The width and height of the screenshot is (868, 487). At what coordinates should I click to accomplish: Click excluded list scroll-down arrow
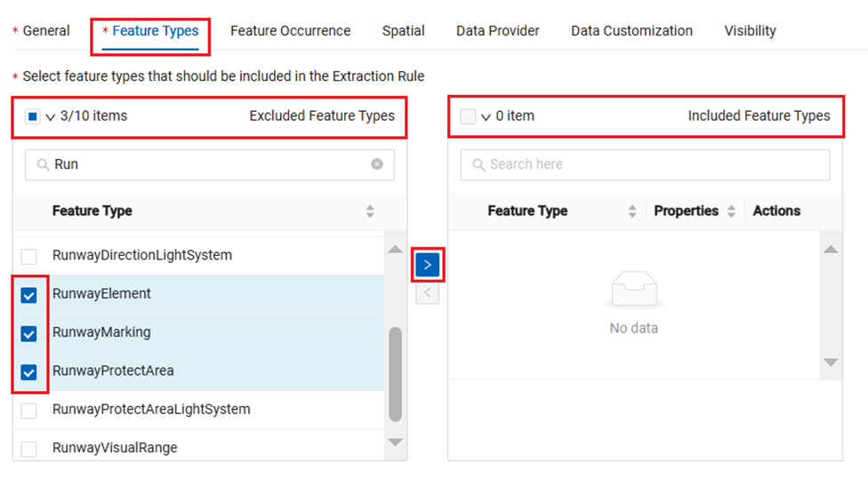[x=395, y=443]
